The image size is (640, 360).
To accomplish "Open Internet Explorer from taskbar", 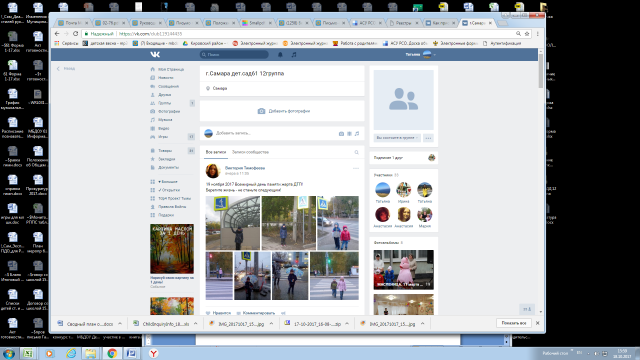I will pyautogui.click(x=71, y=353).
